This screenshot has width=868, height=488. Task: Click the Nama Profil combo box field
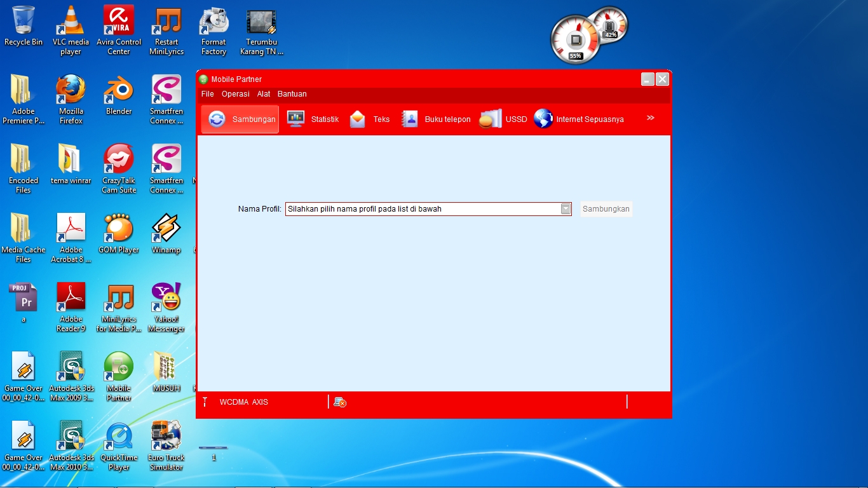pos(428,209)
